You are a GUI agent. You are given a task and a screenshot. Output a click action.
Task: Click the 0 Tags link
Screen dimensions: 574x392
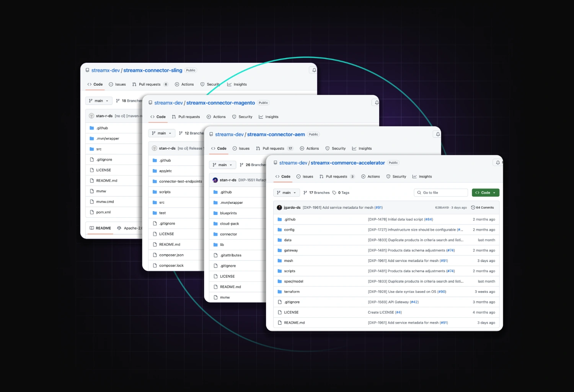pos(341,192)
